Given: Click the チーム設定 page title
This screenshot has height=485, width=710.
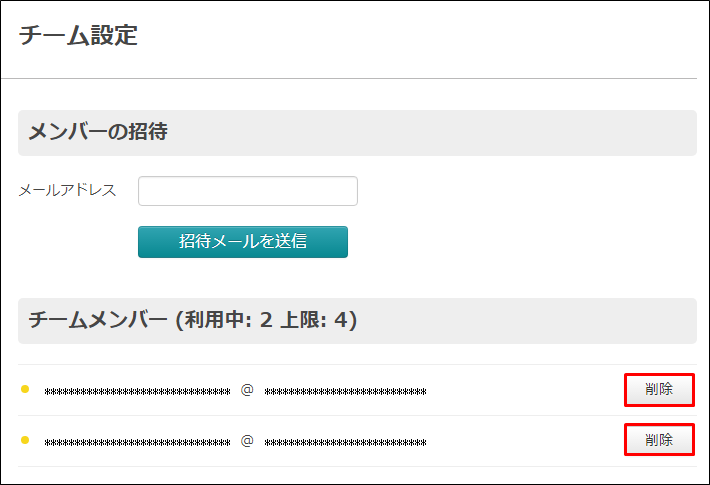Looking at the screenshot, I should tap(78, 35).
